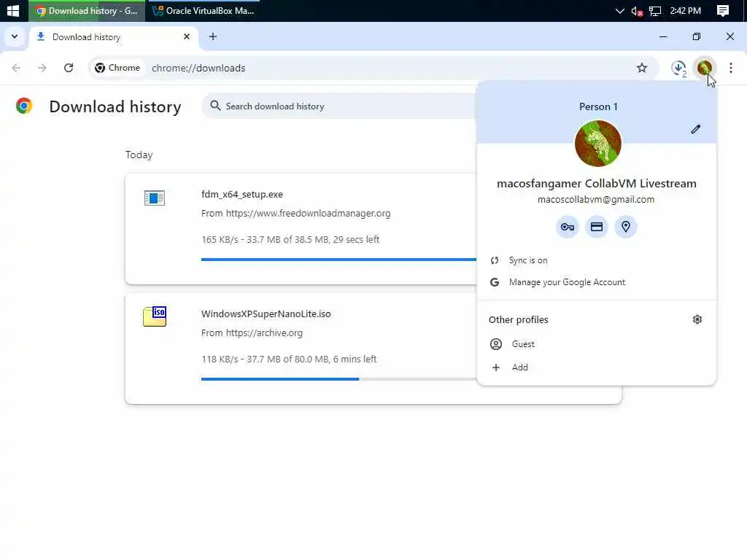Click the macoscollabvm@gmail.com email text
Image resolution: width=747 pixels, height=560 pixels.
coord(596,200)
